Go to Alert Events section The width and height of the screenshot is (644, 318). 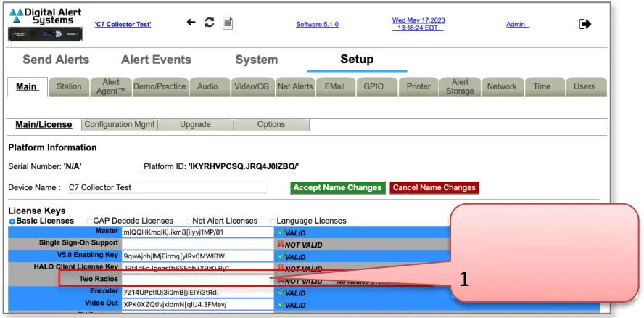(156, 60)
